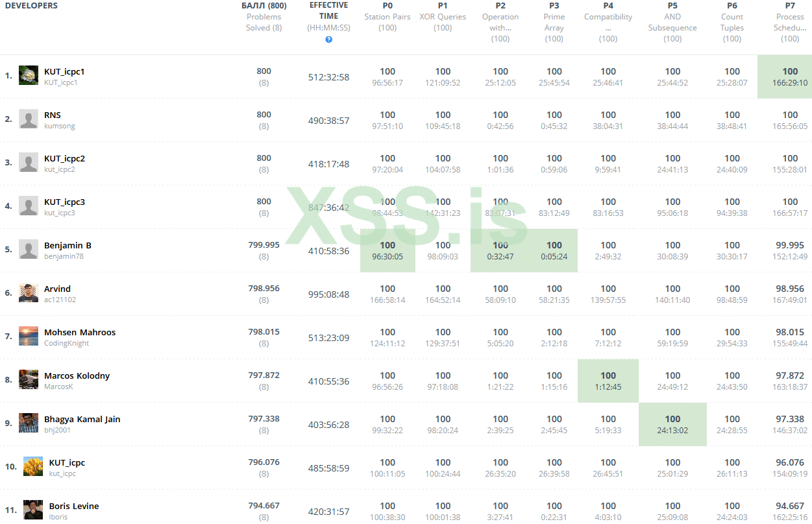
Task: Click Bhagya Kamal Jain's avatar image
Action: pos(29,423)
